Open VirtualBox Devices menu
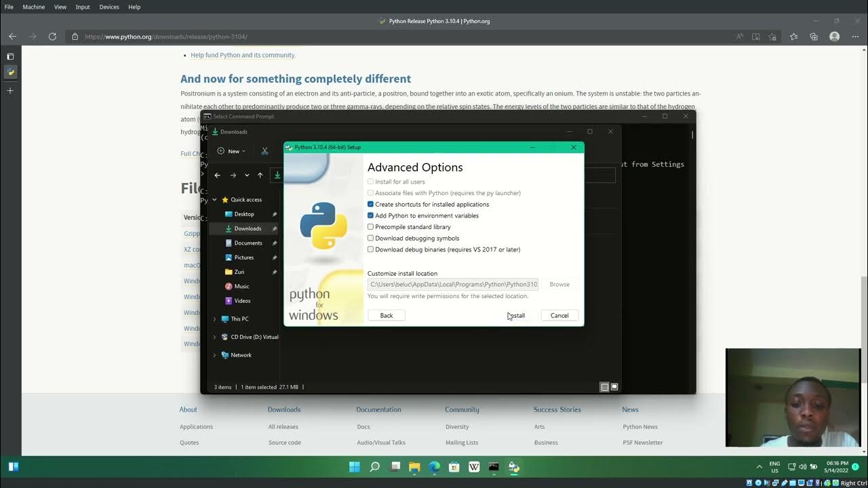This screenshot has height=488, width=868. click(109, 7)
